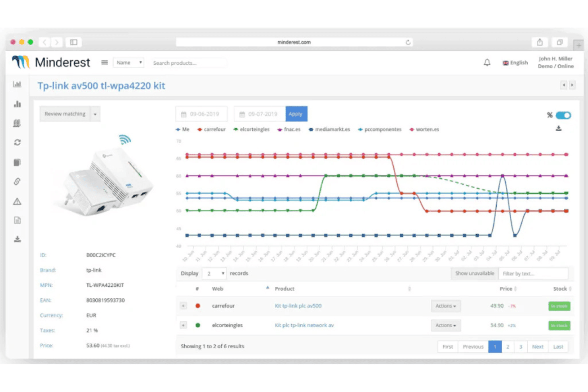The width and height of the screenshot is (588, 392).
Task: Click the Show unavailable button
Action: [x=475, y=273]
